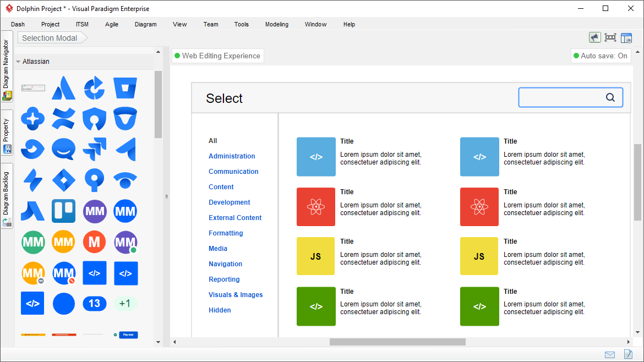The height and width of the screenshot is (362, 644).
Task: Click the palette vertical scrollbar thumb
Action: (x=158, y=105)
